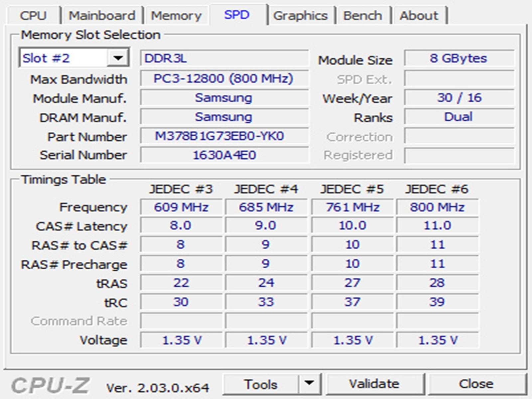The height and width of the screenshot is (399, 532).
Task: Click the DRAM Manuf. Samsung value
Action: [x=224, y=117]
